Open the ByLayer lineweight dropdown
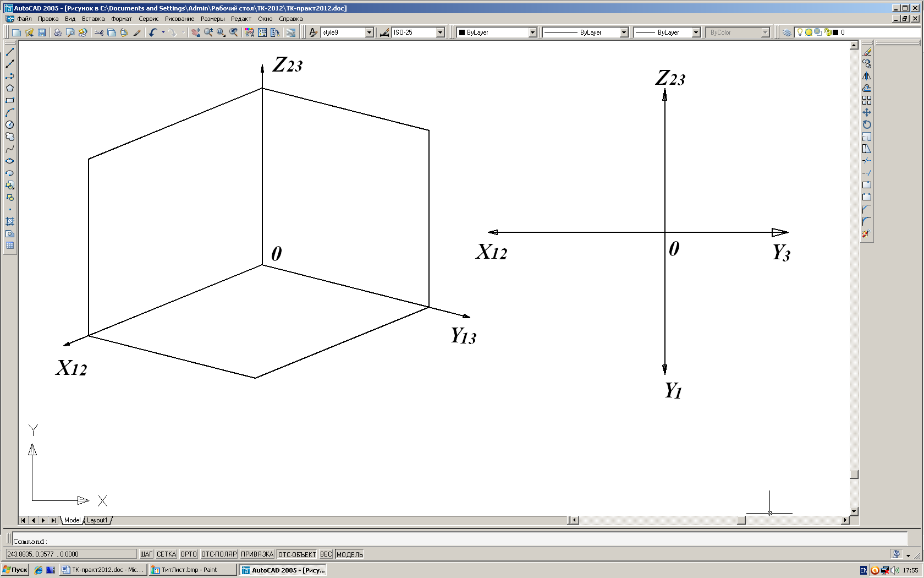 pos(696,32)
